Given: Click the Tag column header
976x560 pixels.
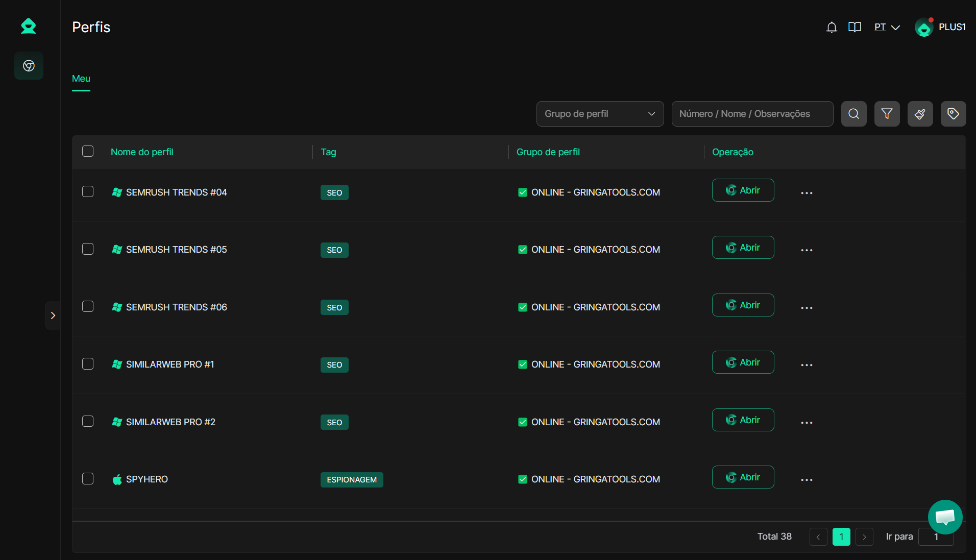Looking at the screenshot, I should coord(328,152).
